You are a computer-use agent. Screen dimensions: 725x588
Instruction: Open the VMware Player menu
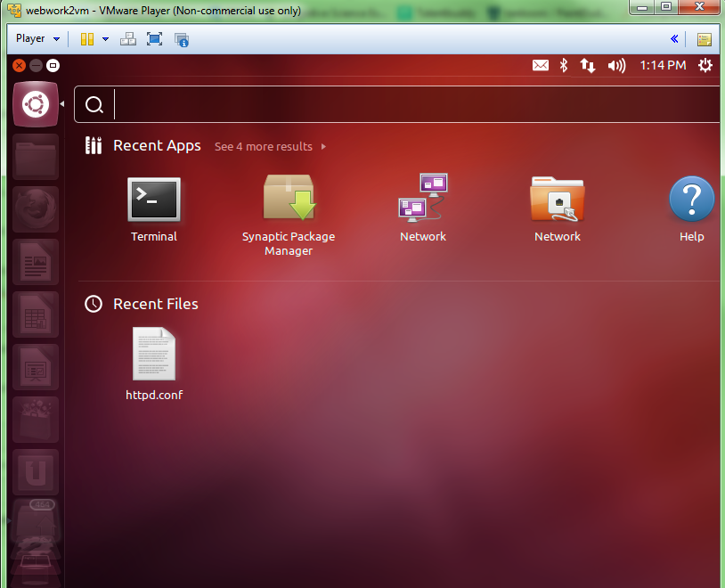pos(38,38)
